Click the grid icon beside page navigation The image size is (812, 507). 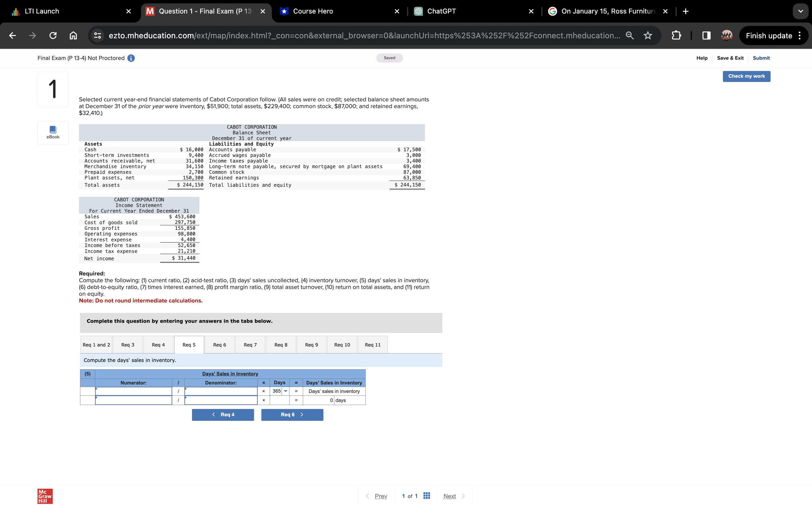tap(426, 496)
